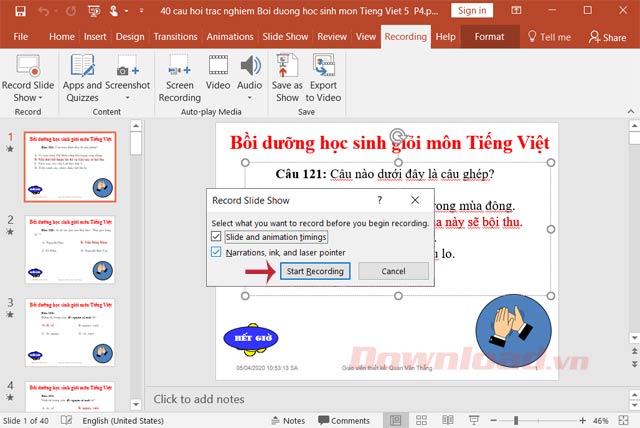Open the Comments pane in status bar
The height and width of the screenshot is (428, 640).
[344, 421]
